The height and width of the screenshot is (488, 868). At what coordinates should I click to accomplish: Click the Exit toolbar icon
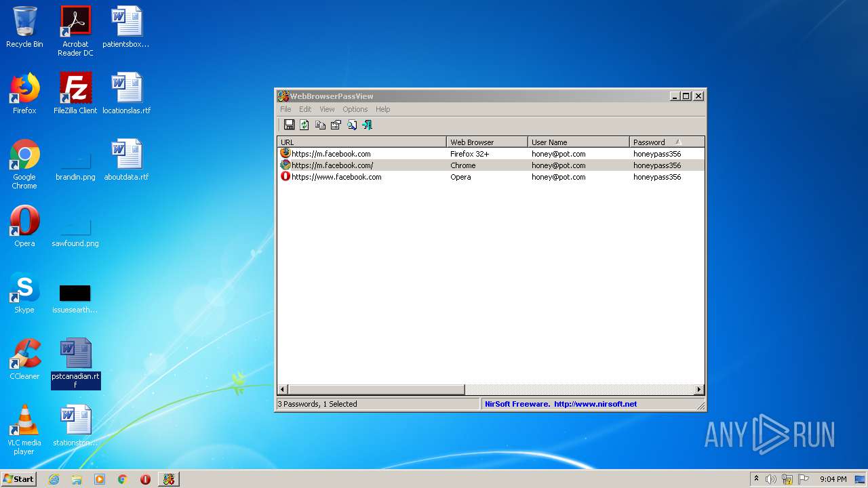point(367,125)
